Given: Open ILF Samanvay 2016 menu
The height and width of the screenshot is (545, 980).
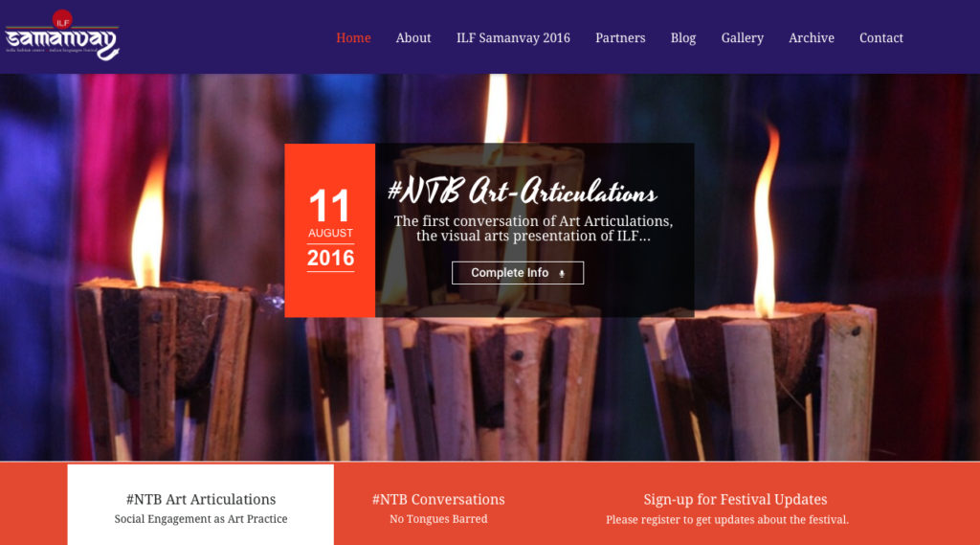Looking at the screenshot, I should [513, 38].
